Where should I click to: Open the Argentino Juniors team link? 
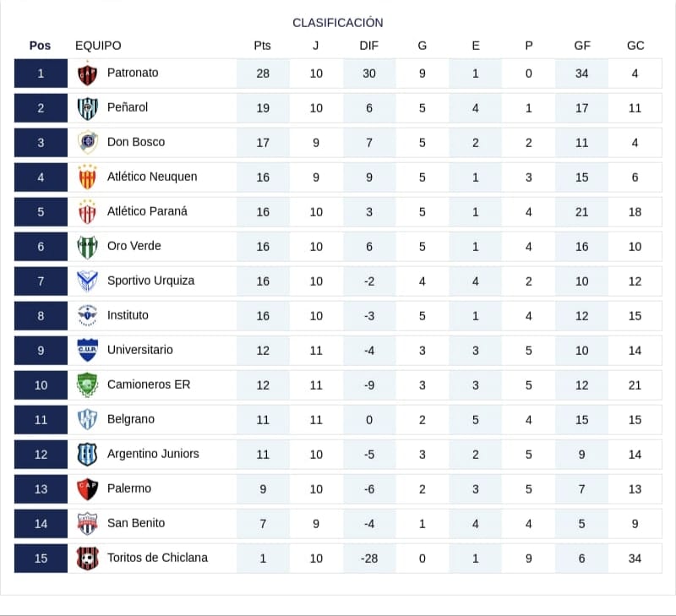click(x=153, y=454)
